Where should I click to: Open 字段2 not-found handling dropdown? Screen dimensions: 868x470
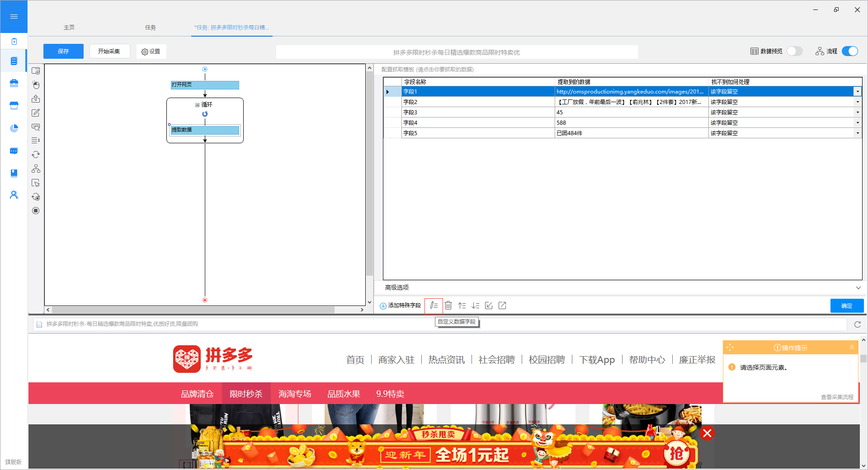pos(857,102)
